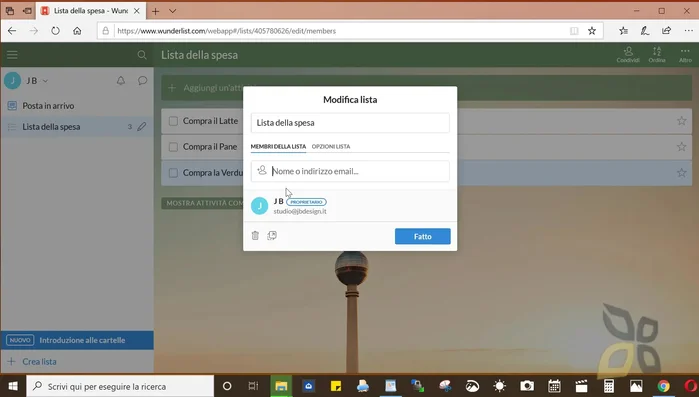Click the Proprietario badge
The height and width of the screenshot is (397, 699).
(x=306, y=202)
